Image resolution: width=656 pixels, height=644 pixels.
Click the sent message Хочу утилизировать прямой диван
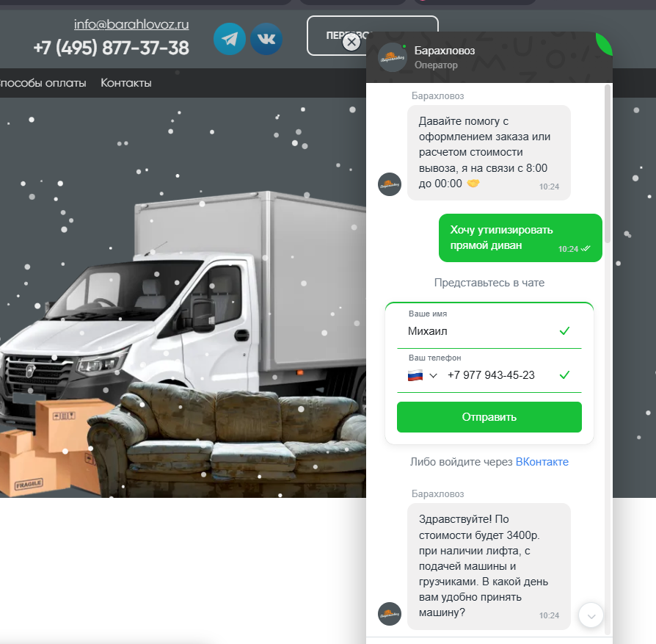coord(520,238)
